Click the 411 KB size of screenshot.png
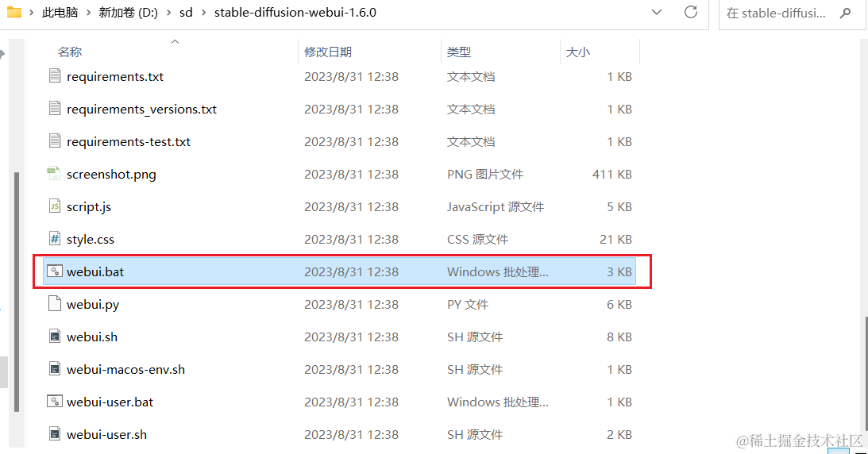This screenshot has height=454, width=868. (611, 174)
